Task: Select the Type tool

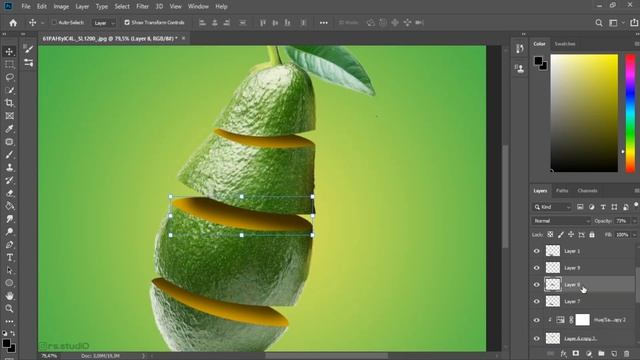Action: (x=9, y=258)
